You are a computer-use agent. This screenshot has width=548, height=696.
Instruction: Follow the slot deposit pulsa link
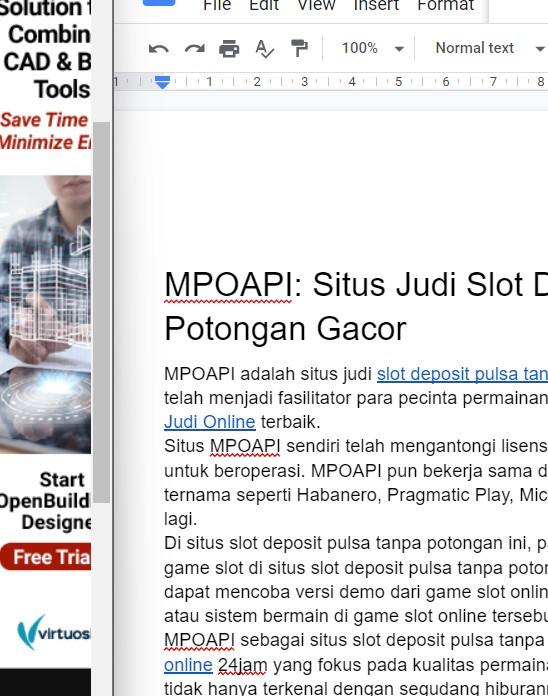click(462, 374)
